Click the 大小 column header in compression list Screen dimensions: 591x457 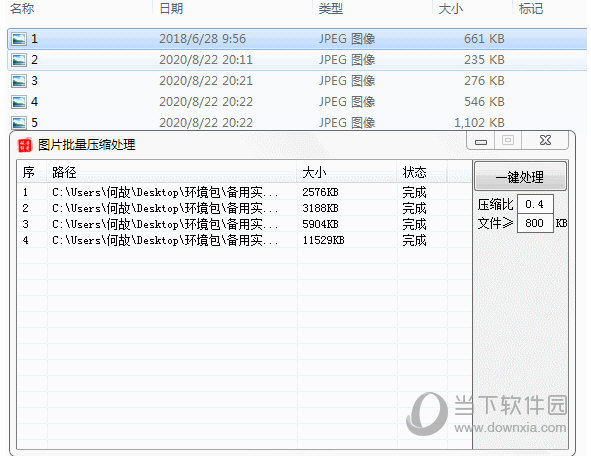point(314,172)
